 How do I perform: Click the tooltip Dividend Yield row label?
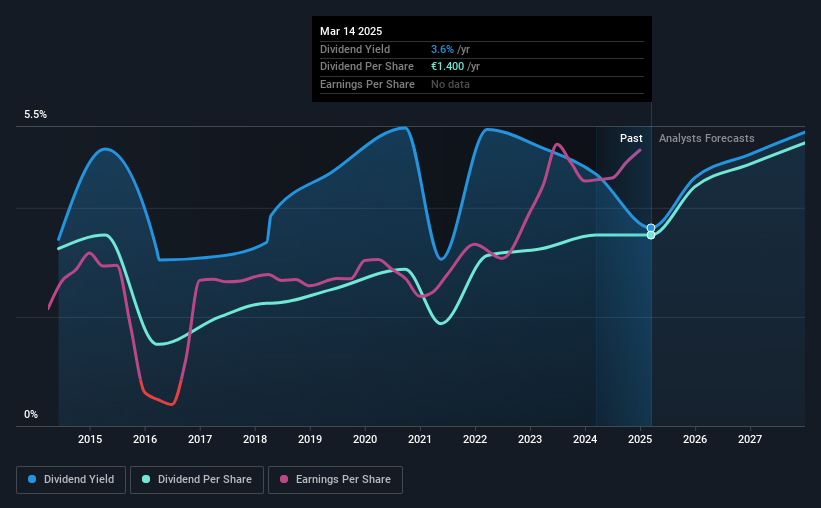pos(355,49)
